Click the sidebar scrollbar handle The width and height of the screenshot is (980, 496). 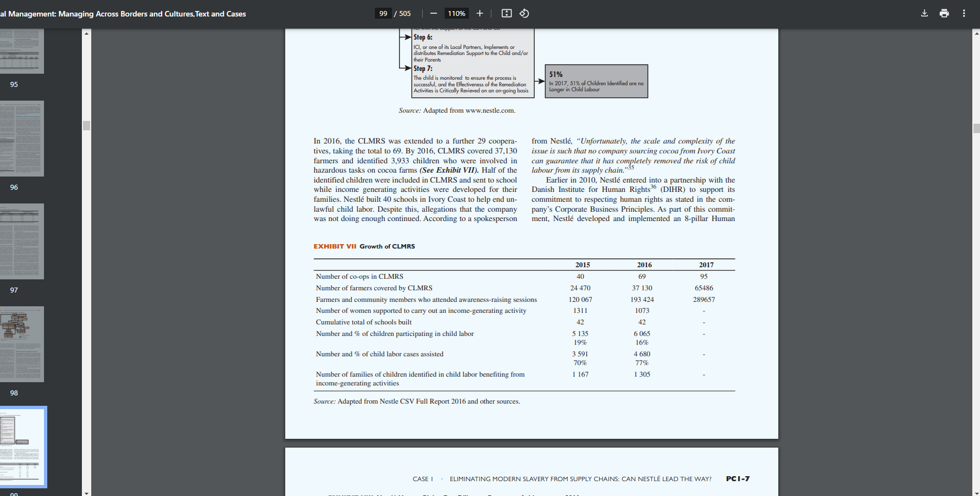tap(86, 125)
